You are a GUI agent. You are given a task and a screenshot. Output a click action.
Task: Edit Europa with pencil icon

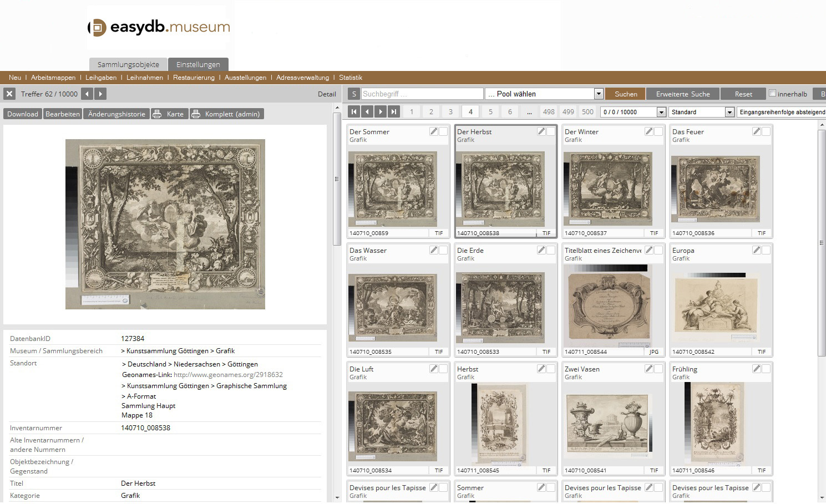tap(757, 250)
